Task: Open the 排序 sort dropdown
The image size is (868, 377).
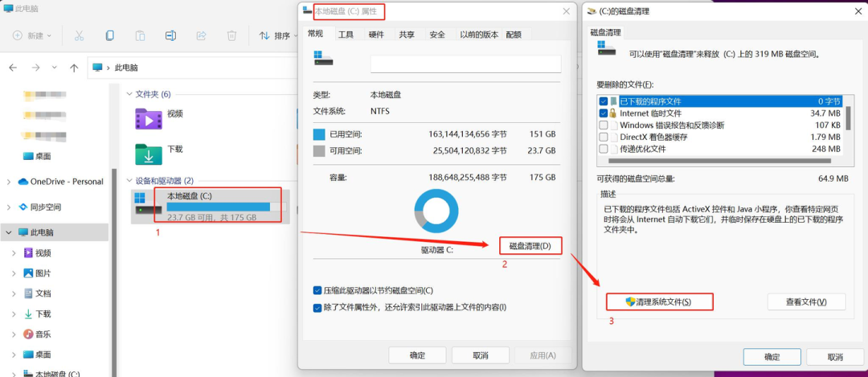Action: tap(278, 35)
